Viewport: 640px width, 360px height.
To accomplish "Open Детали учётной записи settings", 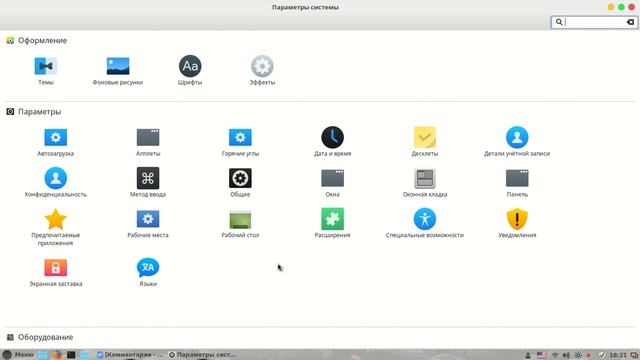I will [x=517, y=142].
